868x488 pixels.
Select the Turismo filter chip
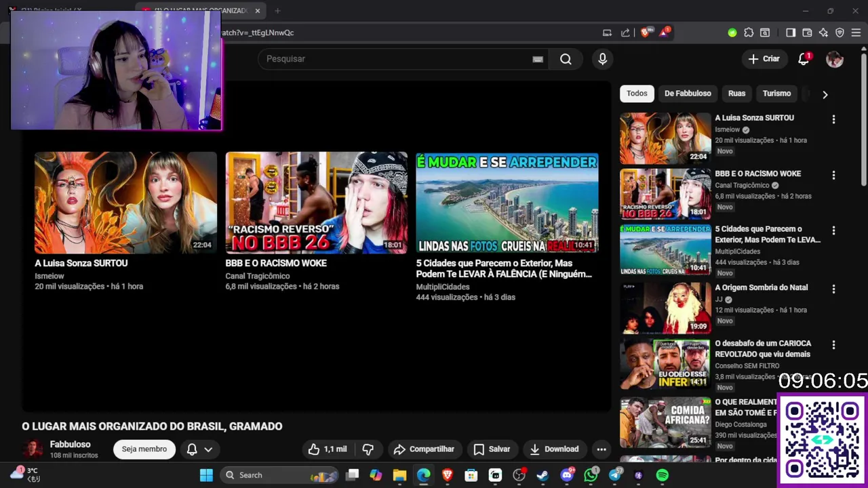tap(776, 94)
